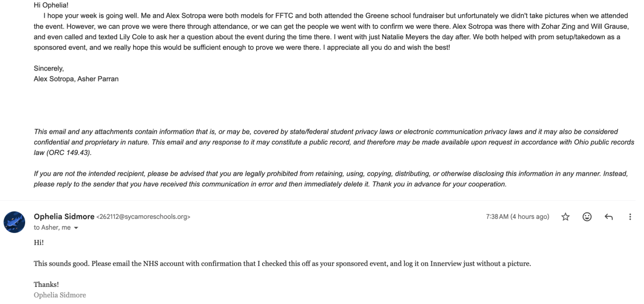Click the gray Ophelia Sidmore signature at bottom
This screenshot has width=644, height=304.
click(x=59, y=294)
